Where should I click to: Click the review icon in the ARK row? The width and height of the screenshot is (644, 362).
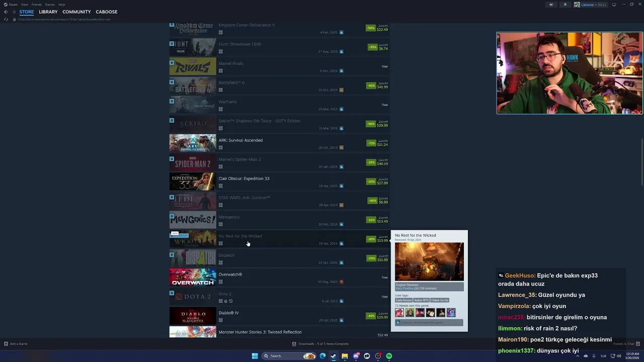[342, 147]
